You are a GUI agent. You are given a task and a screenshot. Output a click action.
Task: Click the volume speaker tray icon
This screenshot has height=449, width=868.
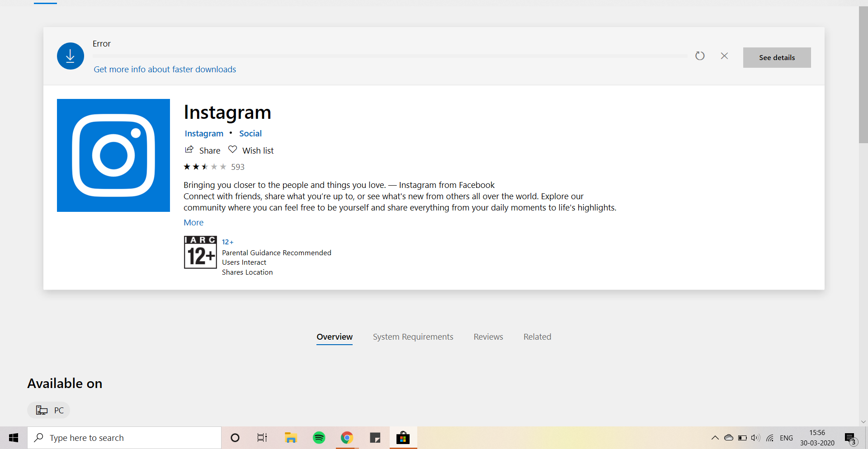755,438
